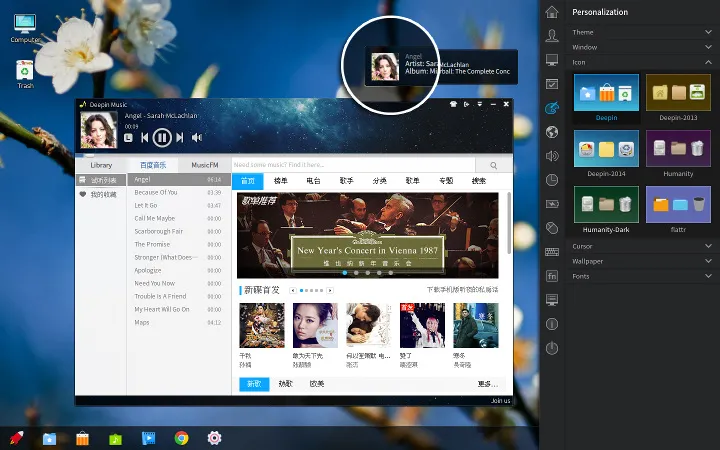720x450 pixels.
Task: Open 我的收藏 favorites heart item
Action: click(x=101, y=195)
